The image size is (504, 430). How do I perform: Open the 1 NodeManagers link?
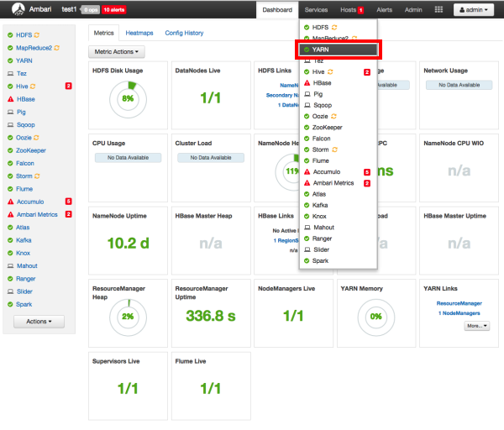click(459, 313)
